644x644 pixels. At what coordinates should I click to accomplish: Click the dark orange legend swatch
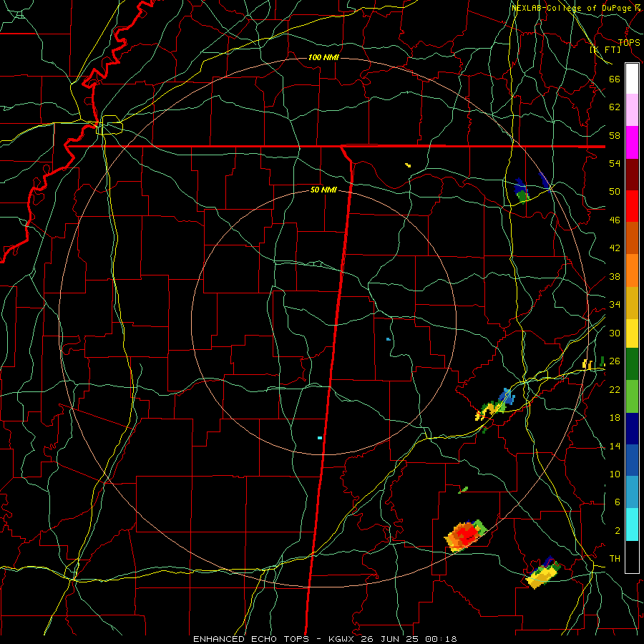[x=632, y=238]
